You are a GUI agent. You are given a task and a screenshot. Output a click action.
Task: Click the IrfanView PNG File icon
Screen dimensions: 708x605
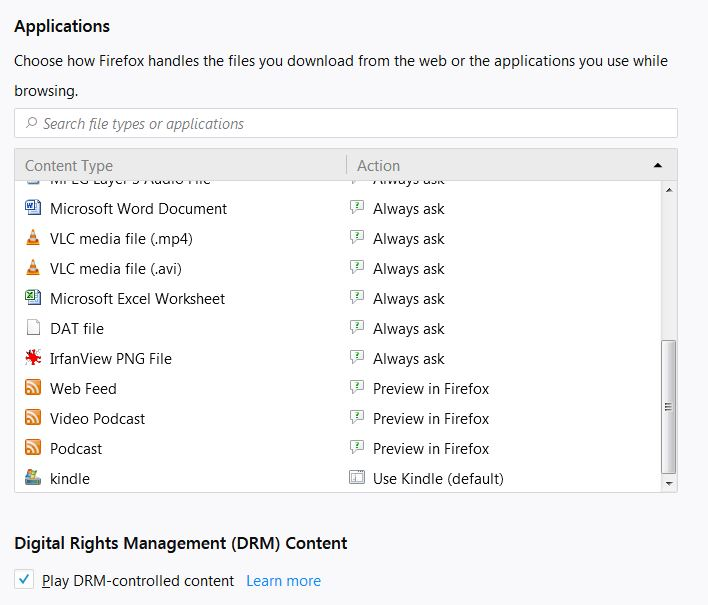[33, 358]
